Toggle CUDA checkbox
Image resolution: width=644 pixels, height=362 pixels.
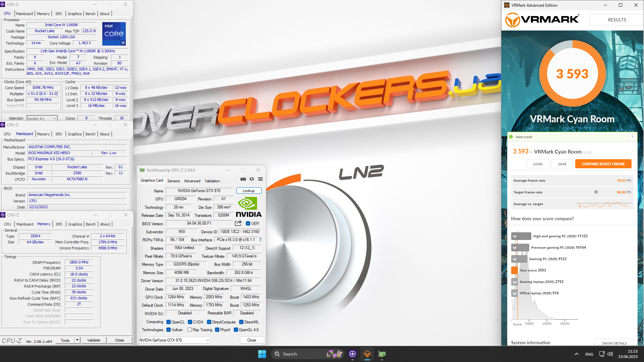[x=190, y=322]
